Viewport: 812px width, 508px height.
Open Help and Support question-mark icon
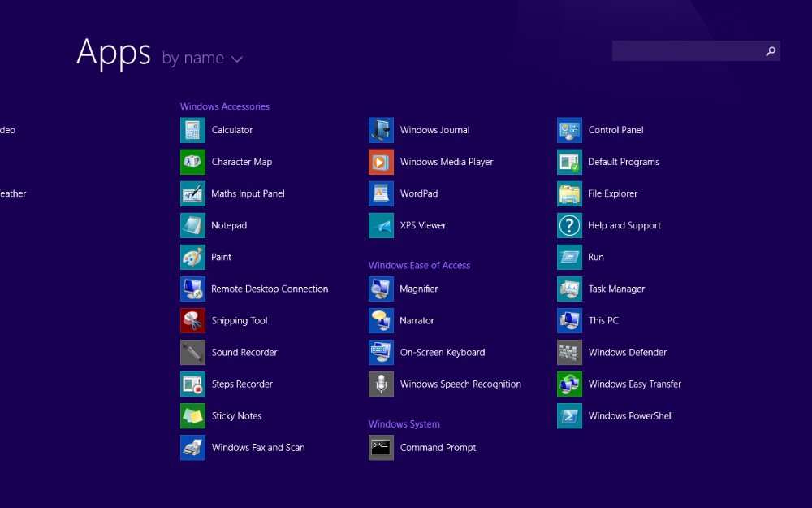570,225
